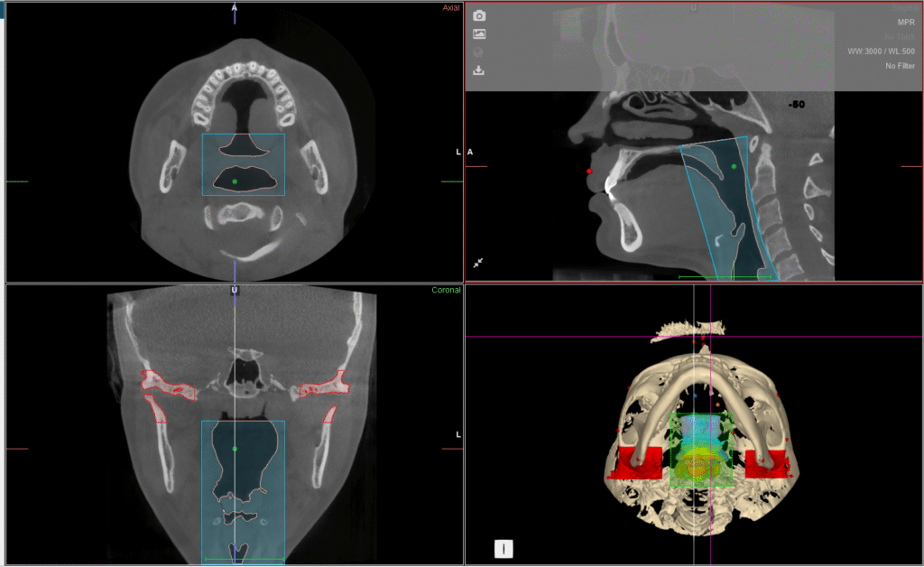The height and width of the screenshot is (567, 924).
Task: Click the camera capture icon
Action: 479,16
